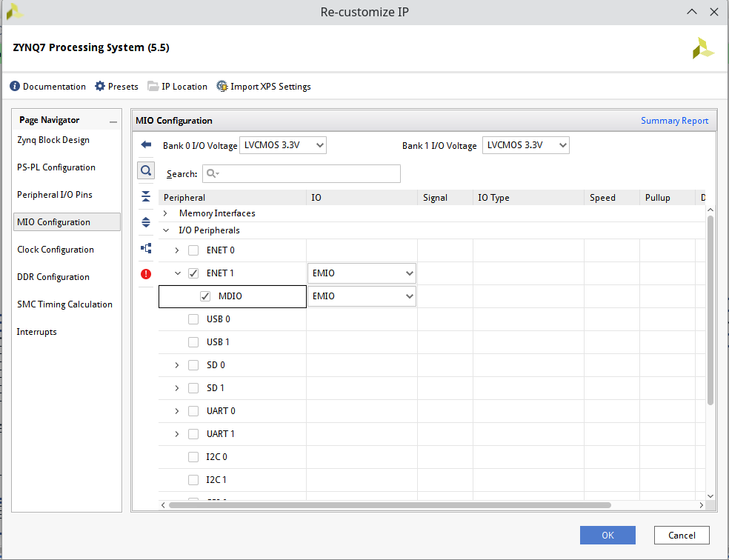Expand UART 1 row
729x560 pixels.
tap(176, 434)
